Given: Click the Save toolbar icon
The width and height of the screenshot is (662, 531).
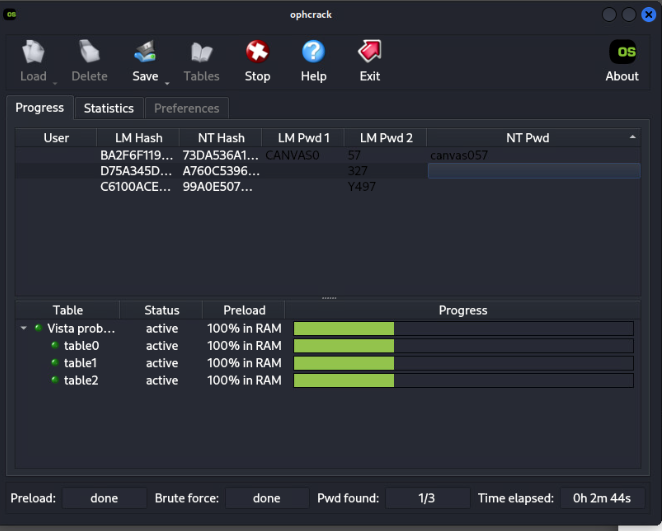Looking at the screenshot, I should pyautogui.click(x=145, y=53).
